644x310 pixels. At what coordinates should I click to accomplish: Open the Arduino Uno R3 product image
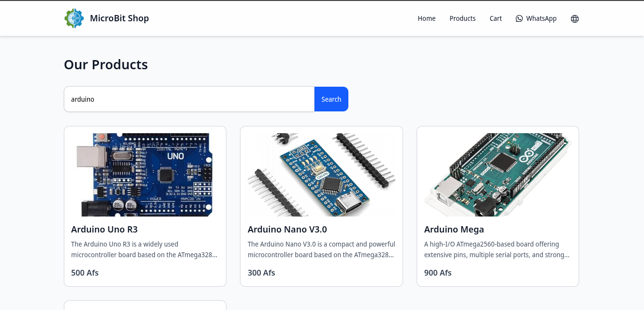pyautogui.click(x=145, y=175)
